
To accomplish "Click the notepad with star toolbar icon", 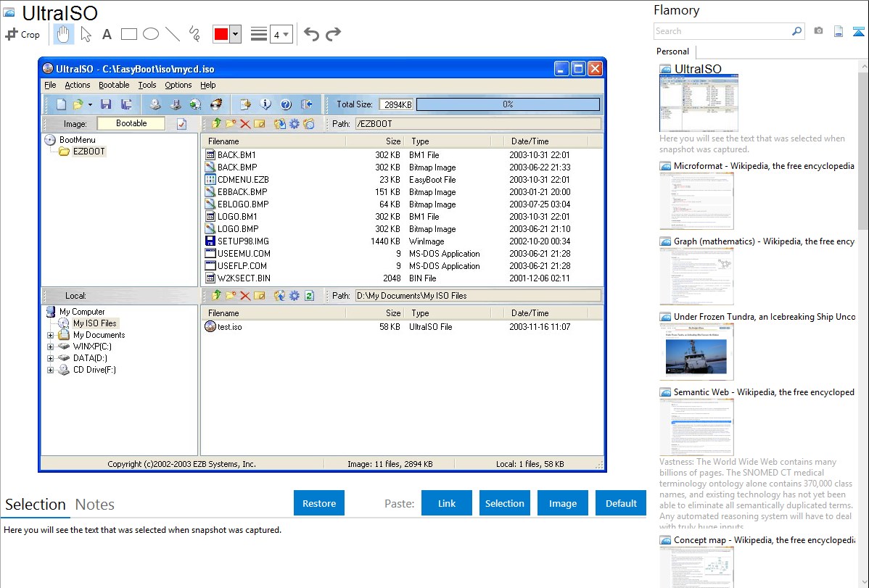I will pos(245,104).
